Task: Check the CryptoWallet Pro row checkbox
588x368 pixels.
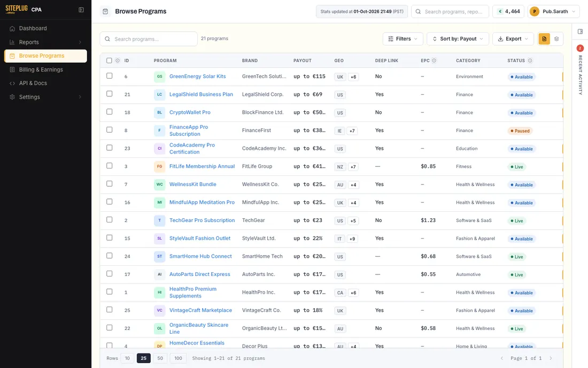Action: coord(109,112)
